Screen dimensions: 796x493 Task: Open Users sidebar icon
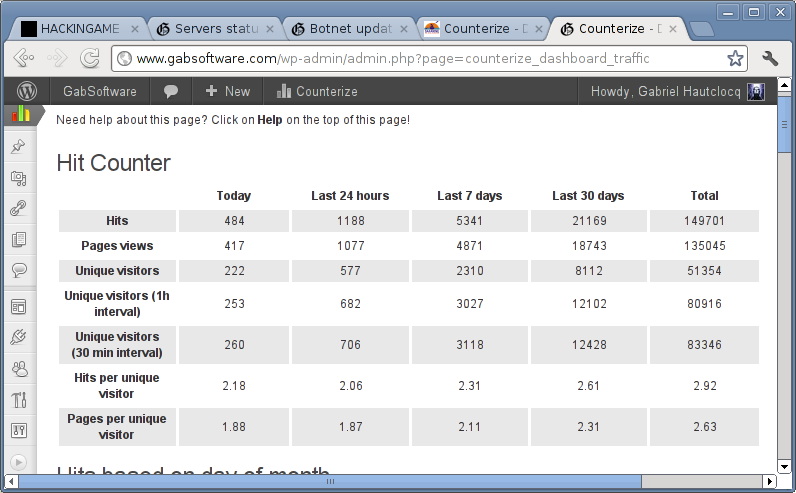point(18,369)
